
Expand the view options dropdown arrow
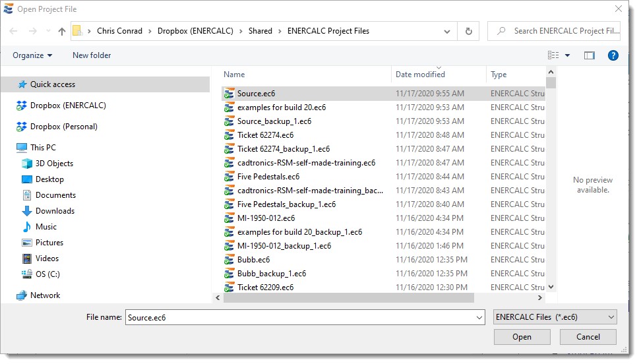(x=567, y=55)
